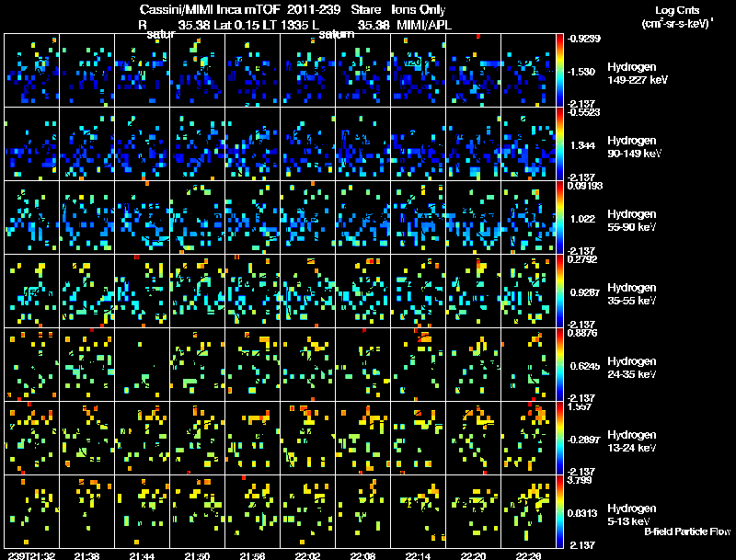
Task: Click the '22:26' time axis label
Action: pyautogui.click(x=528, y=555)
